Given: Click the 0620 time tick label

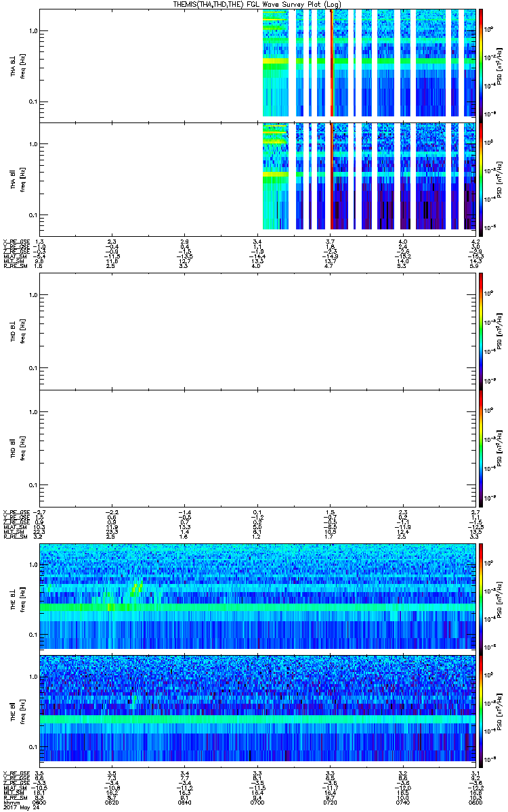Looking at the screenshot, I should point(112,801).
